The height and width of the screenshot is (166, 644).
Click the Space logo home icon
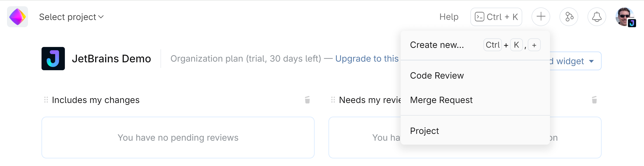click(17, 17)
